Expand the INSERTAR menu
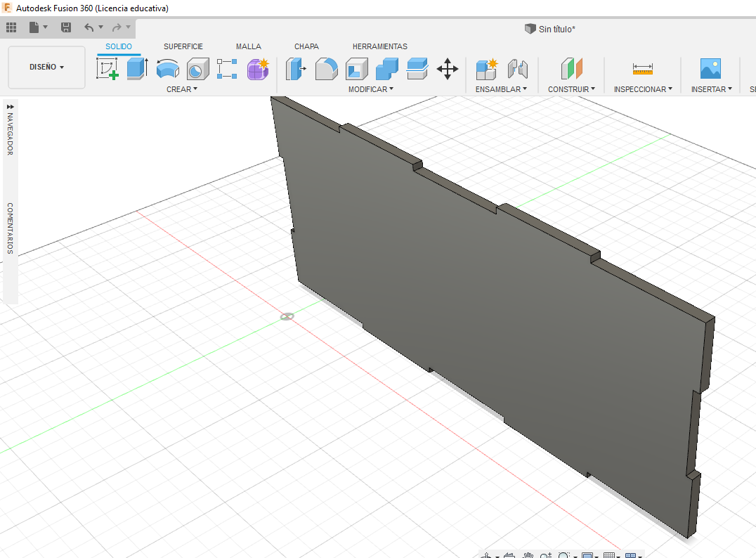The image size is (756, 558). 712,89
